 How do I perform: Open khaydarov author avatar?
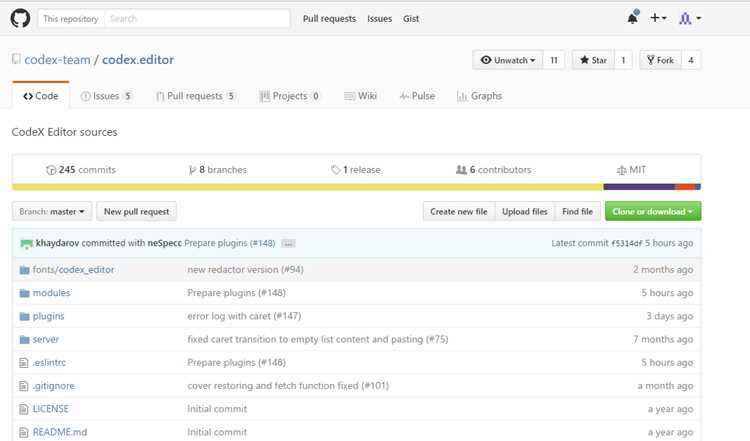pos(26,243)
